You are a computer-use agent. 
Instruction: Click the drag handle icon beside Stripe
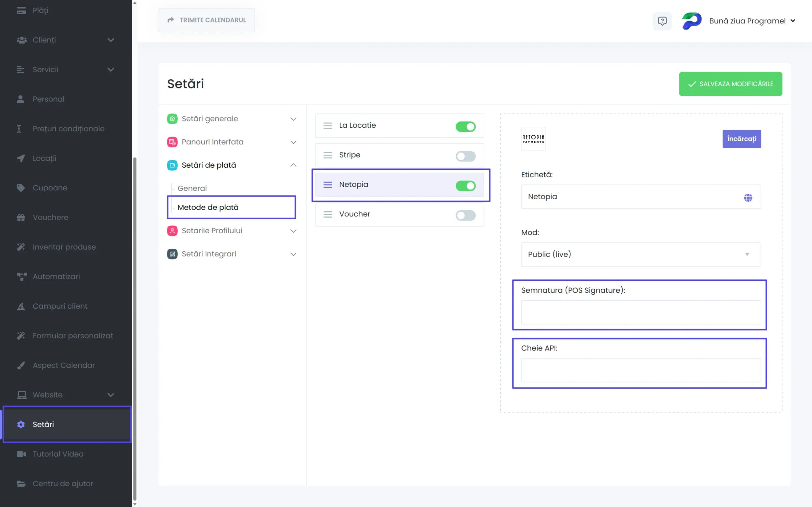tap(327, 155)
